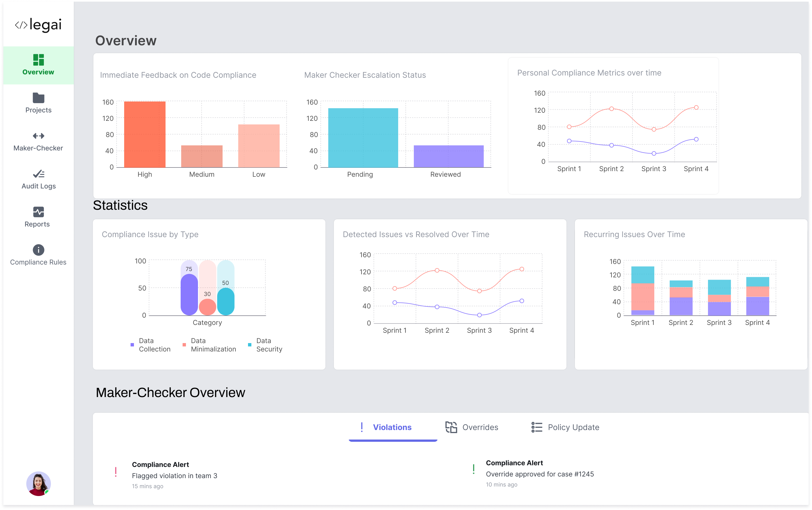Click the red Data Minimalization pill bar
The width and height of the screenshot is (812, 510).
(207, 307)
